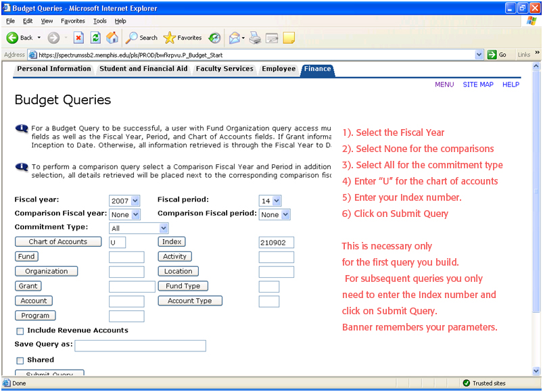Click the Save Query as text field
Viewport: 543px width, 392px height.
(x=140, y=346)
